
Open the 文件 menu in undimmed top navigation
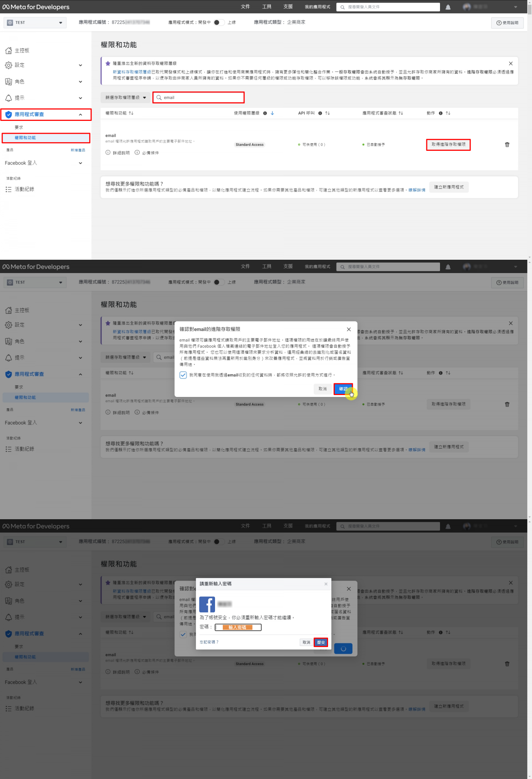tap(245, 7)
